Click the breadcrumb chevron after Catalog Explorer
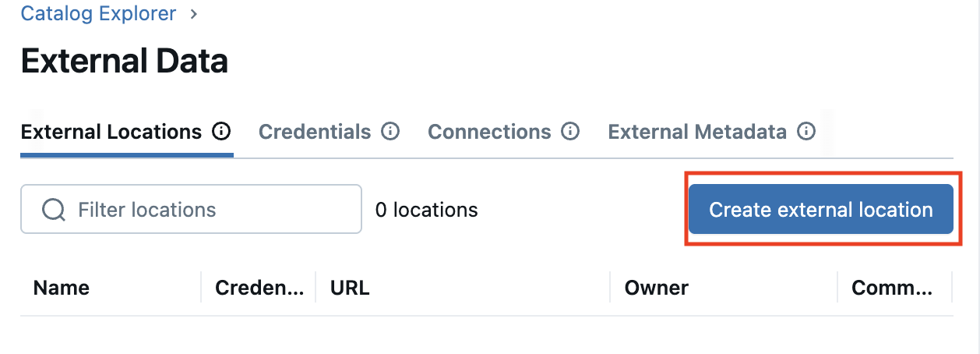 (194, 13)
